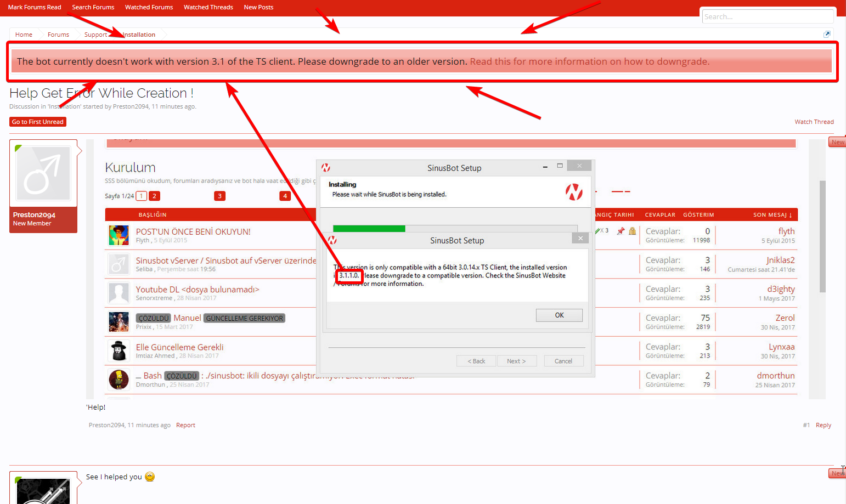Sort by BAŞLIĞIN column header

[x=153, y=215]
